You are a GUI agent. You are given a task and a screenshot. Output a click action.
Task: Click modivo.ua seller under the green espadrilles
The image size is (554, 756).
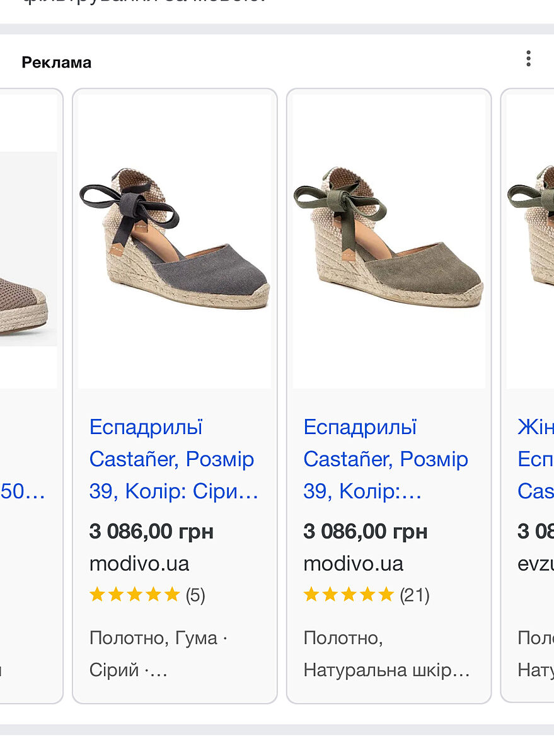[x=353, y=563]
